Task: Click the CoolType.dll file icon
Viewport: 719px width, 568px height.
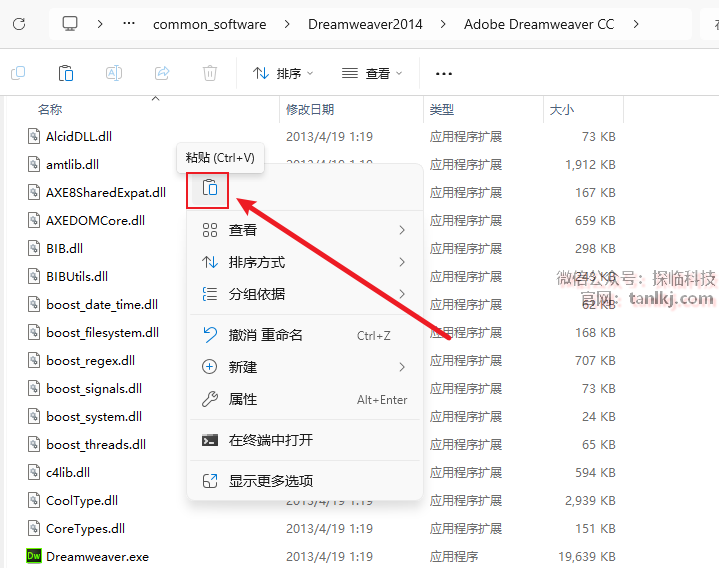Action: pyautogui.click(x=33, y=500)
